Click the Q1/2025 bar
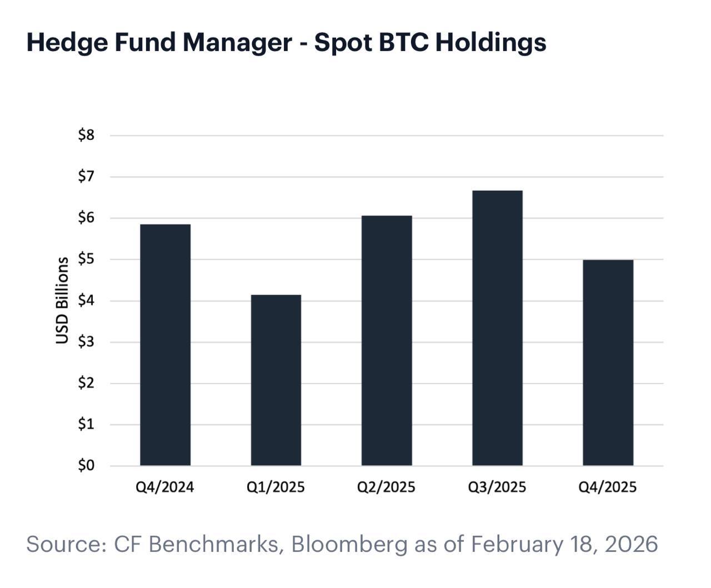Viewport: 711px width, 588px height. click(276, 380)
